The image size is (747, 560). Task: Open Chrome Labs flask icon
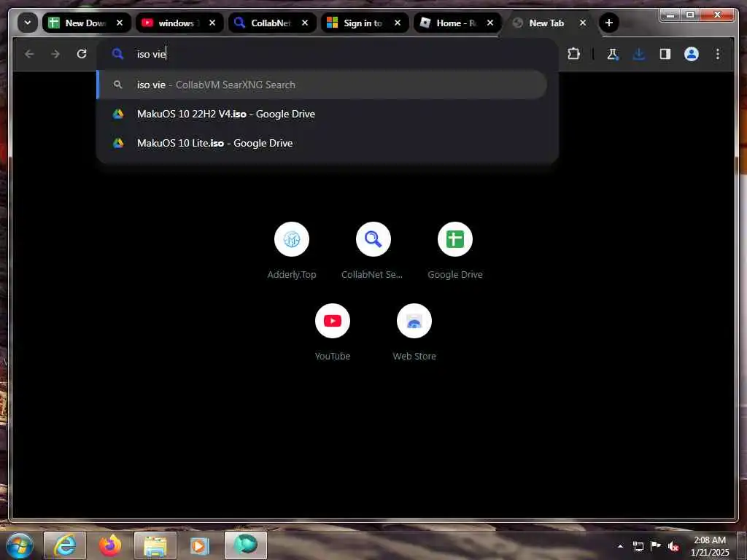click(x=613, y=54)
